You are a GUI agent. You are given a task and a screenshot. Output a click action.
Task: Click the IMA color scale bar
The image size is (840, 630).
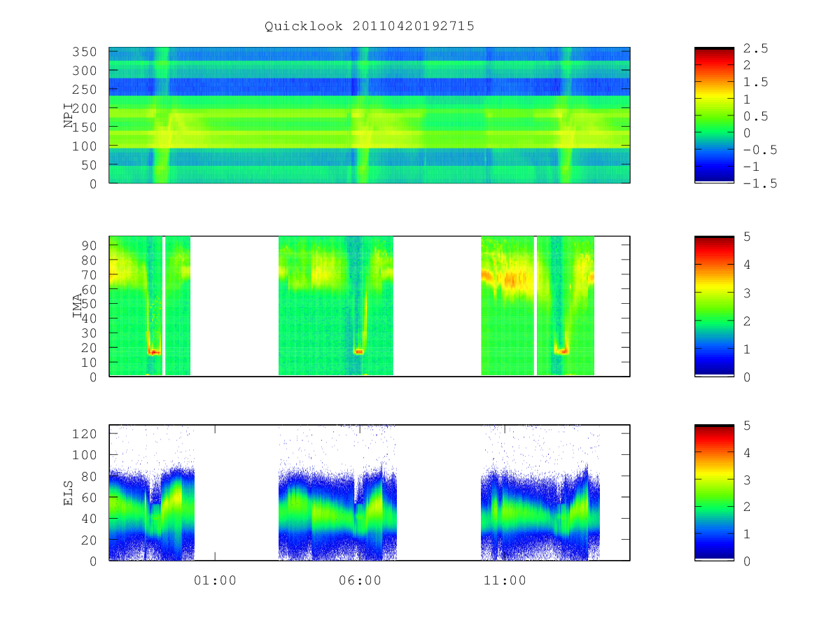pyautogui.click(x=714, y=306)
